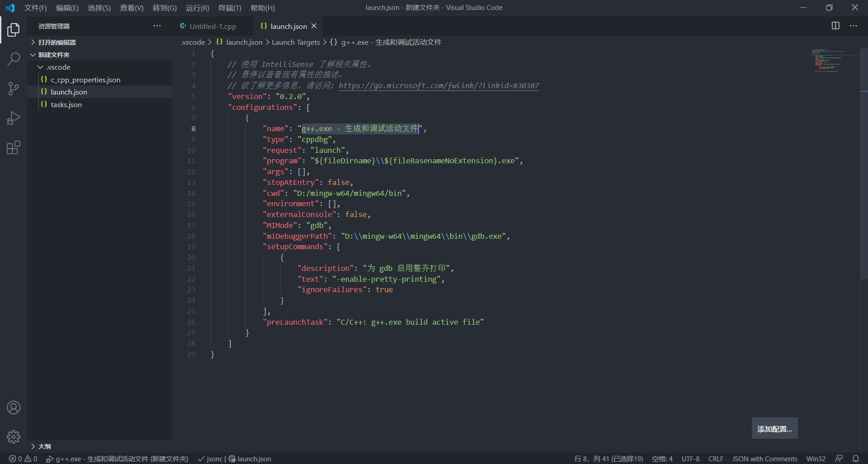
Task: Click the jsonc check status item
Action: 210,459
